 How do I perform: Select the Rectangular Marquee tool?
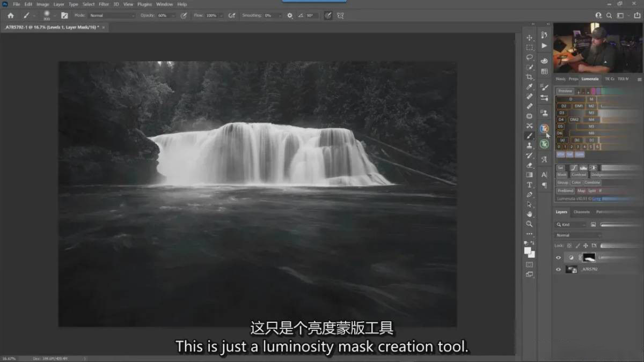coord(529,47)
